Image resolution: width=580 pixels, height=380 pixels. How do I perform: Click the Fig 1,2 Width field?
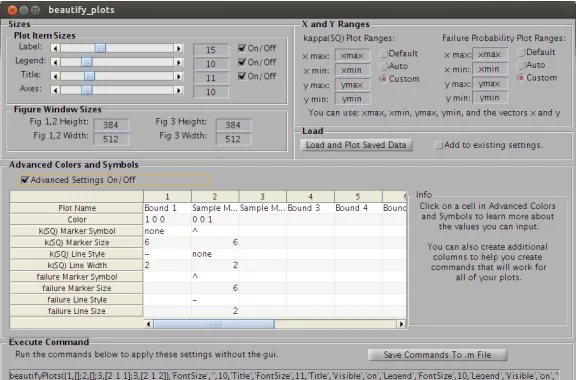[111, 139]
